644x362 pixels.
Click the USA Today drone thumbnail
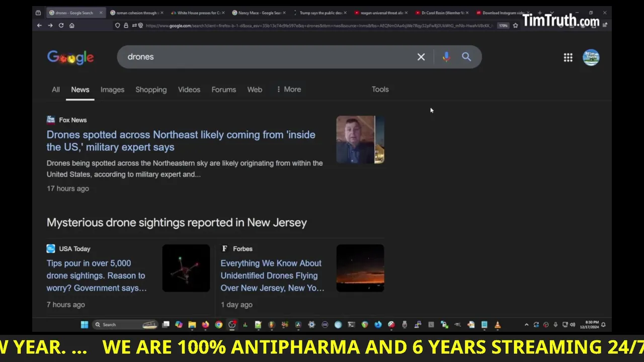(x=186, y=268)
